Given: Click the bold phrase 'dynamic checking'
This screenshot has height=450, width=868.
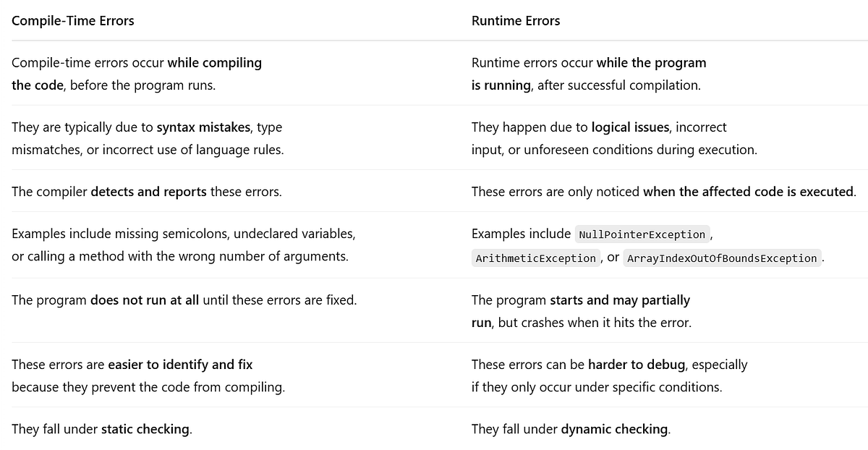Looking at the screenshot, I should (x=614, y=429).
